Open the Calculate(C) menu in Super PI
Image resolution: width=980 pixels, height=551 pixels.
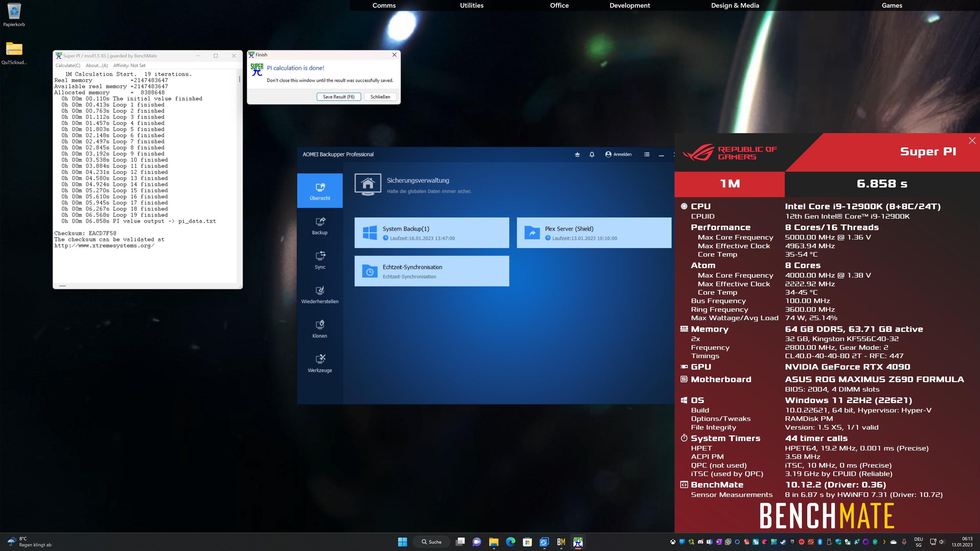68,65
